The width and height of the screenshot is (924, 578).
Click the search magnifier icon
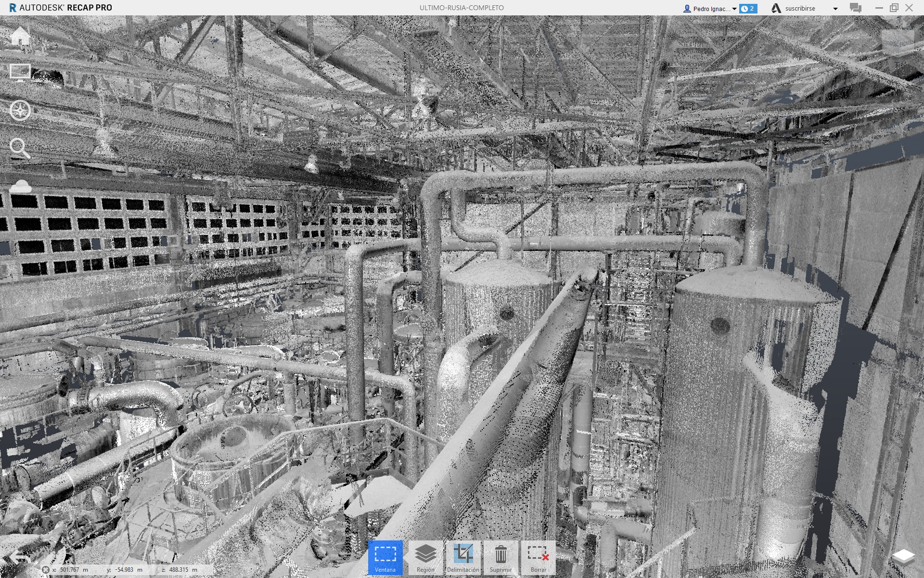pos(20,148)
